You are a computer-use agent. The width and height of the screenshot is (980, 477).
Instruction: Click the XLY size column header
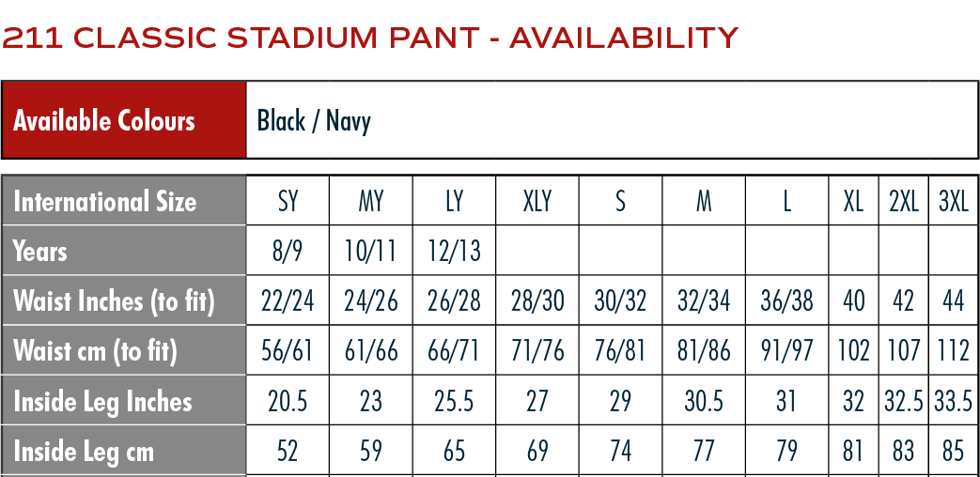tap(537, 202)
